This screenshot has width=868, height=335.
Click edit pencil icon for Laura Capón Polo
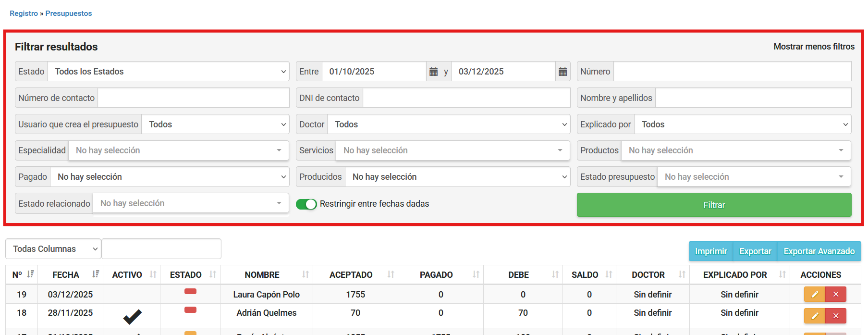pos(815,294)
